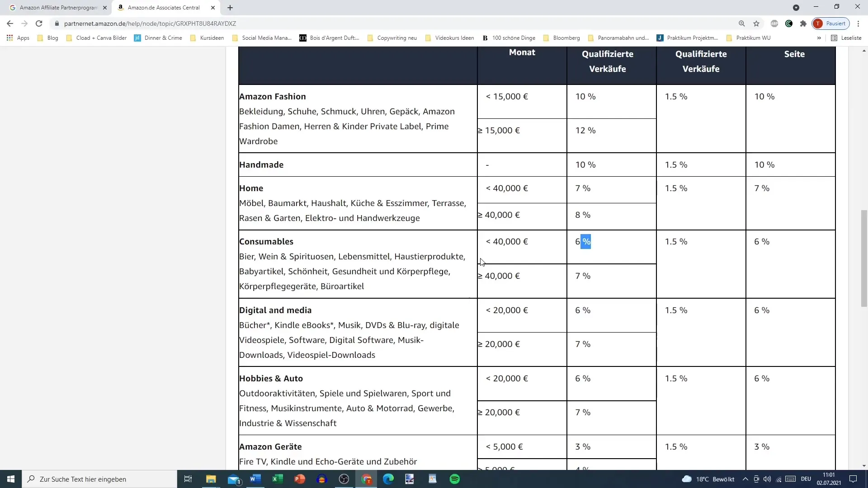Click the Seite column header
Image resolution: width=868 pixels, height=488 pixels.
click(x=794, y=54)
